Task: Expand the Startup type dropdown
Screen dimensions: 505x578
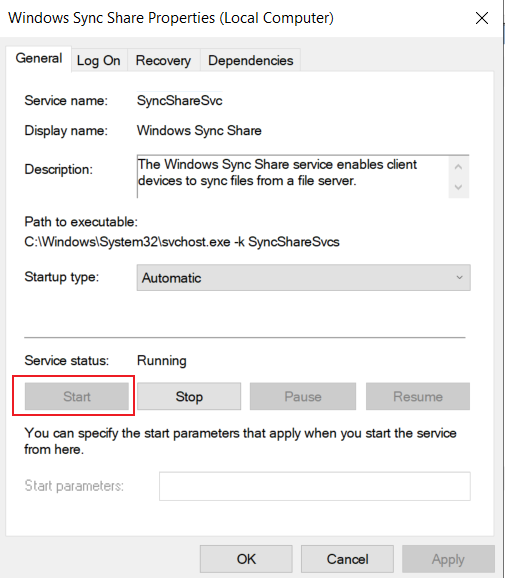Action: [x=303, y=278]
